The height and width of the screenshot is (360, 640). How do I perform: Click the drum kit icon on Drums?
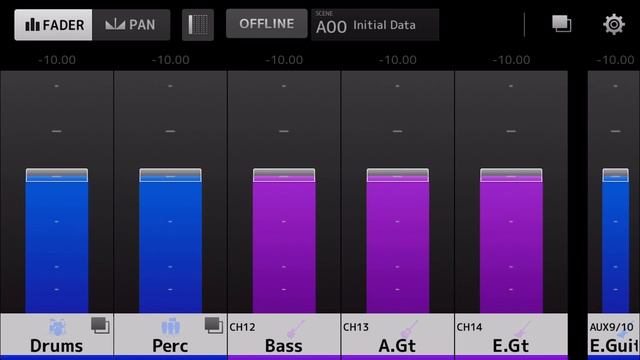pos(58,327)
